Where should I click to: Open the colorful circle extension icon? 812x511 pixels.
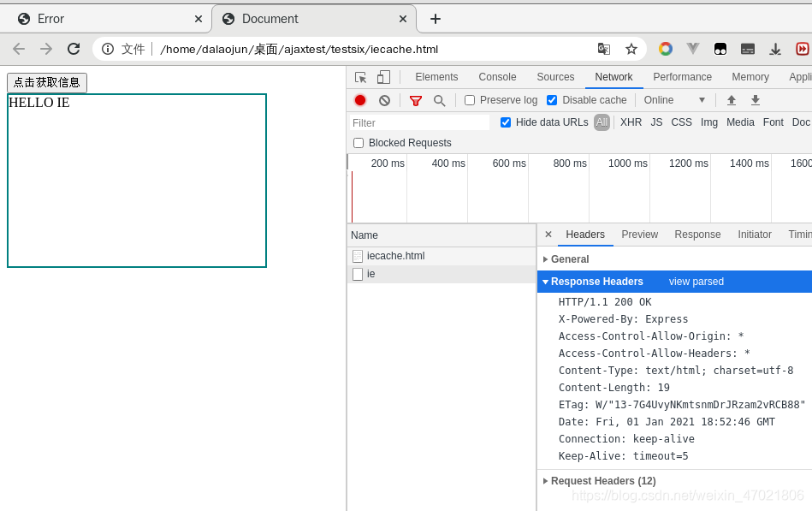666,50
